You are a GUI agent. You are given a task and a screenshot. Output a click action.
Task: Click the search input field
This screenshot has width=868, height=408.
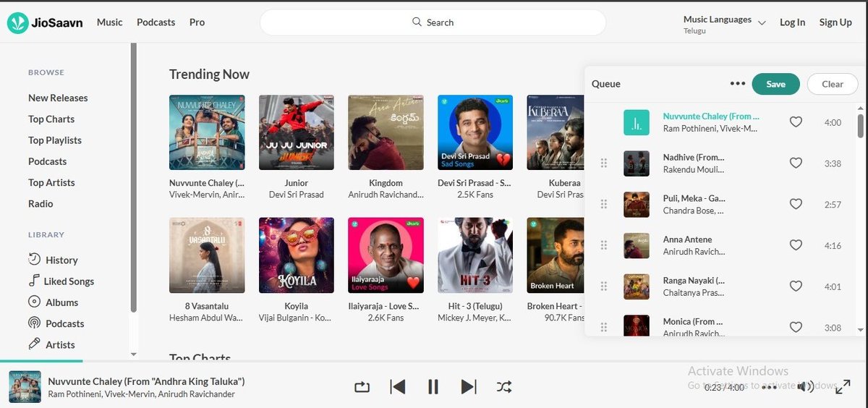coord(433,22)
